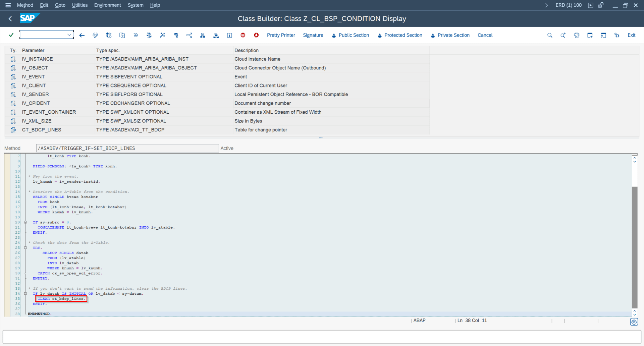
Task: Click the create shortcut window icon
Action: pyautogui.click(x=603, y=35)
